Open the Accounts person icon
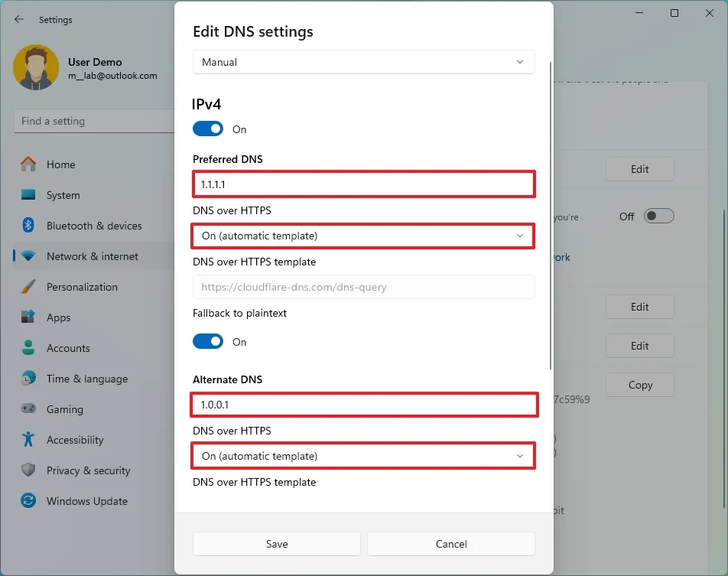728x576 pixels. pyautogui.click(x=28, y=348)
